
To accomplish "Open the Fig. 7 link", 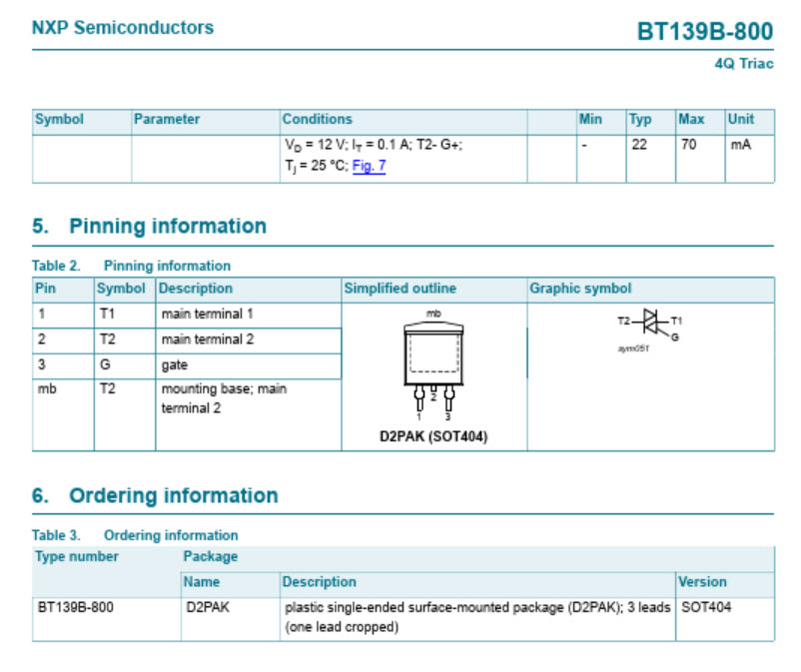I will [369, 166].
